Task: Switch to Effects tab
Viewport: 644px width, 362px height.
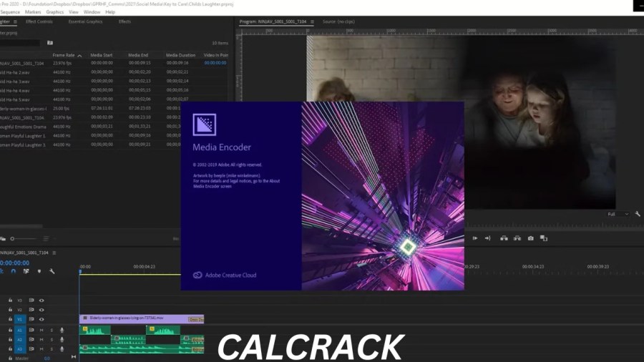Action: pos(125,21)
